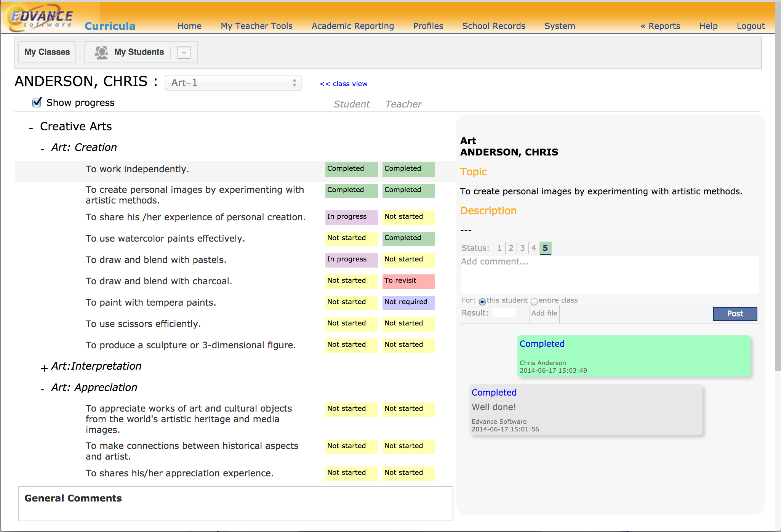Image resolution: width=781 pixels, height=532 pixels.
Task: Select 'To make connections between historical aspects' topic
Action: tap(192, 451)
